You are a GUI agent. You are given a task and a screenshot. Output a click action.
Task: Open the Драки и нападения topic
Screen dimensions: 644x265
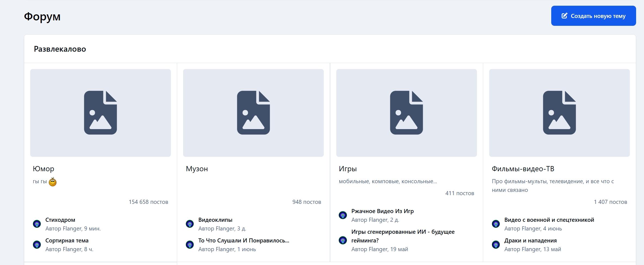[x=531, y=241]
